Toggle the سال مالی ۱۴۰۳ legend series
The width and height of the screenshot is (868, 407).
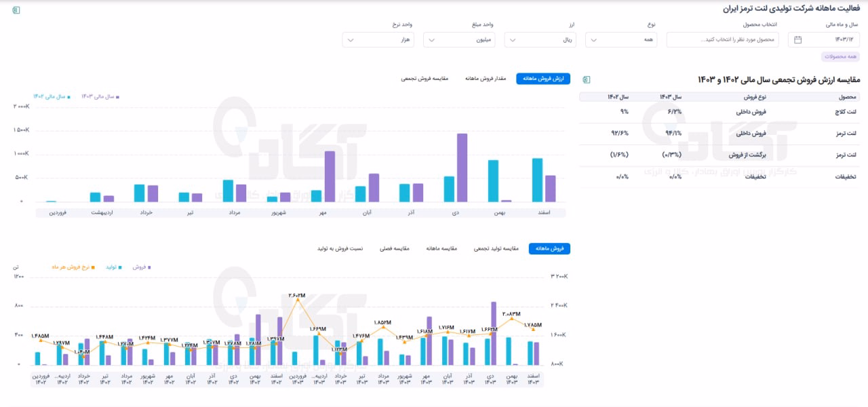point(100,96)
